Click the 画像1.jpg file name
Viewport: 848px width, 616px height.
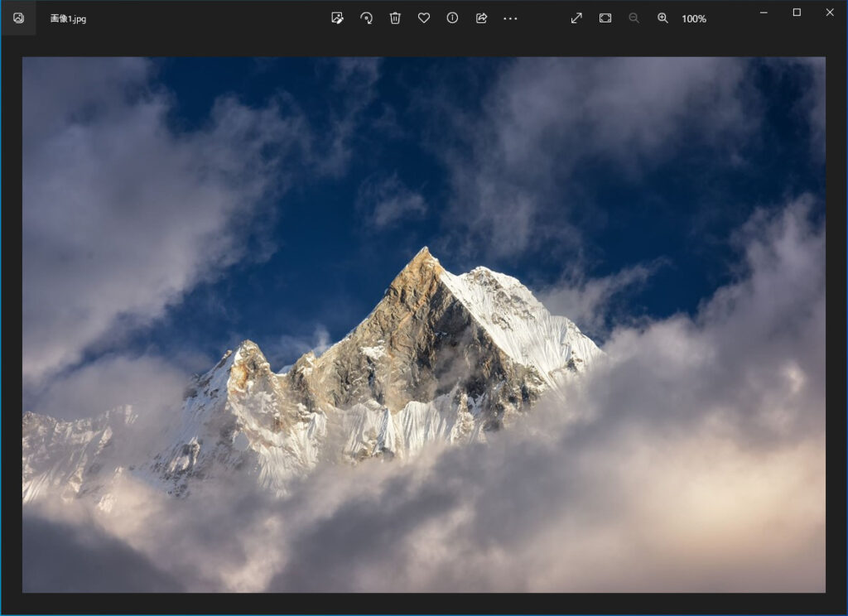(68, 18)
